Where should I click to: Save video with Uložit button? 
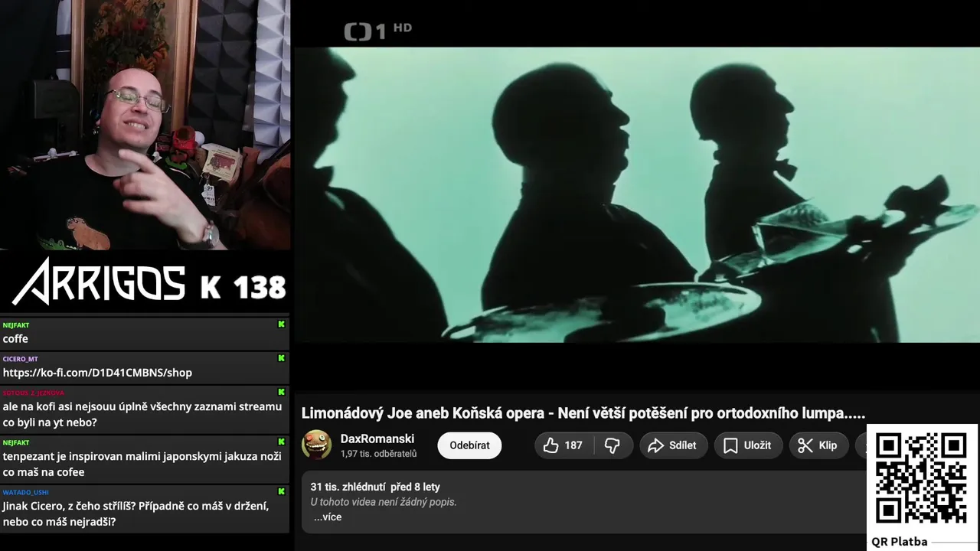click(x=747, y=445)
